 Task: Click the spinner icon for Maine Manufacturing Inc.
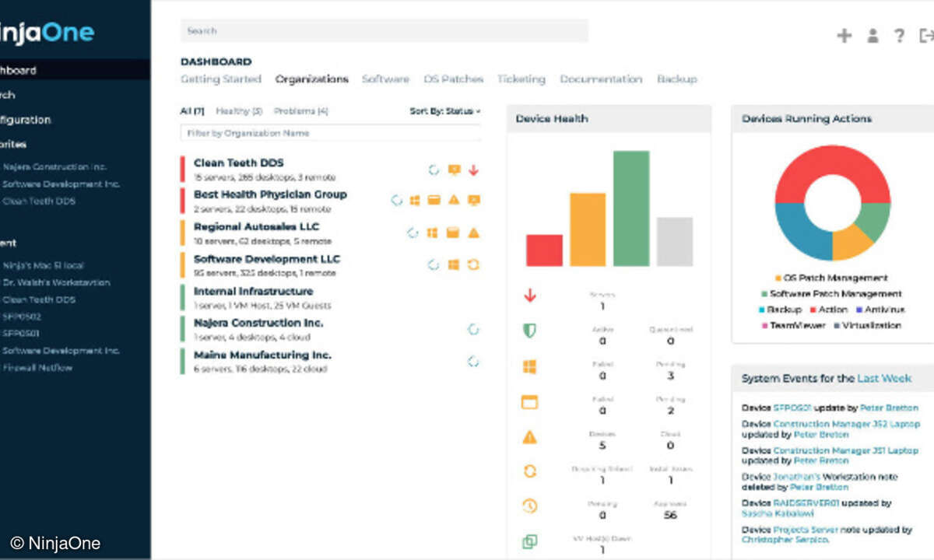473,361
